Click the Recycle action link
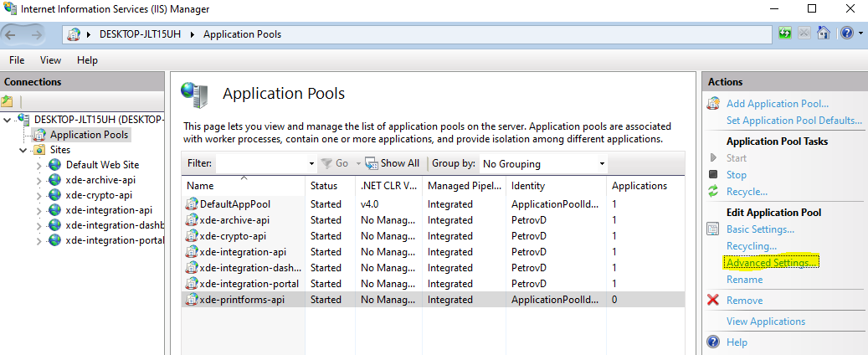 click(747, 192)
